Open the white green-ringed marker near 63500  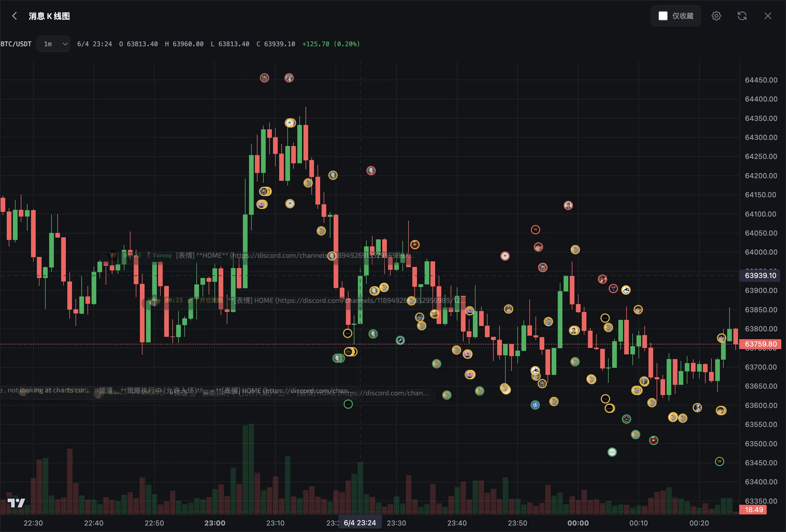pos(612,452)
